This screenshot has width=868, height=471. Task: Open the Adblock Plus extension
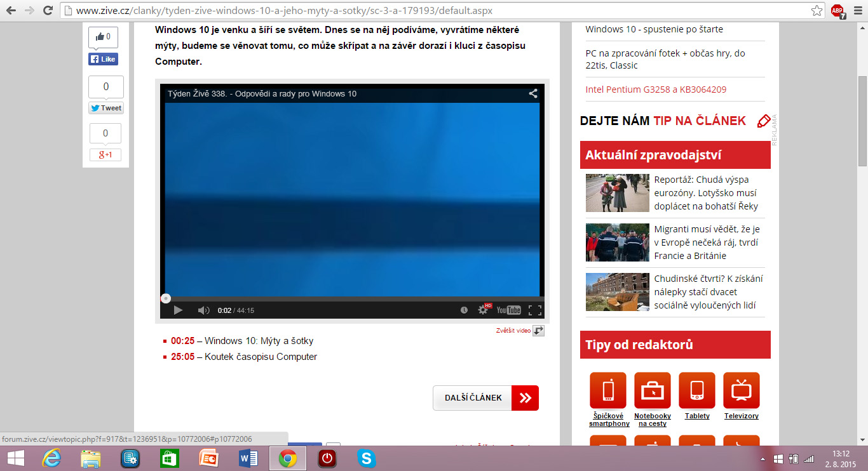[x=838, y=11]
